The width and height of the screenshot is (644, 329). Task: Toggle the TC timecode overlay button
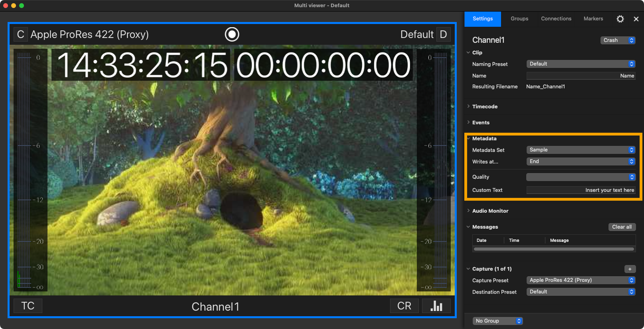click(x=28, y=306)
